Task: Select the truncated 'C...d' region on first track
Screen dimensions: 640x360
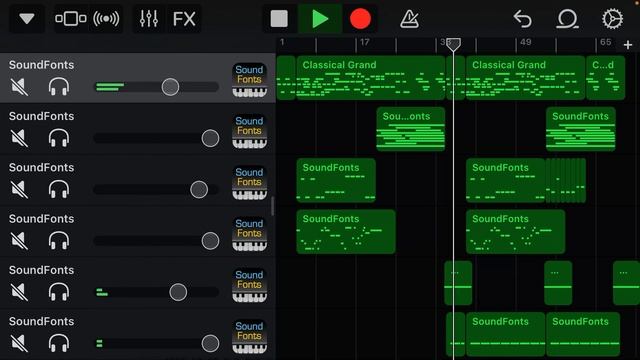Action: 605,78
